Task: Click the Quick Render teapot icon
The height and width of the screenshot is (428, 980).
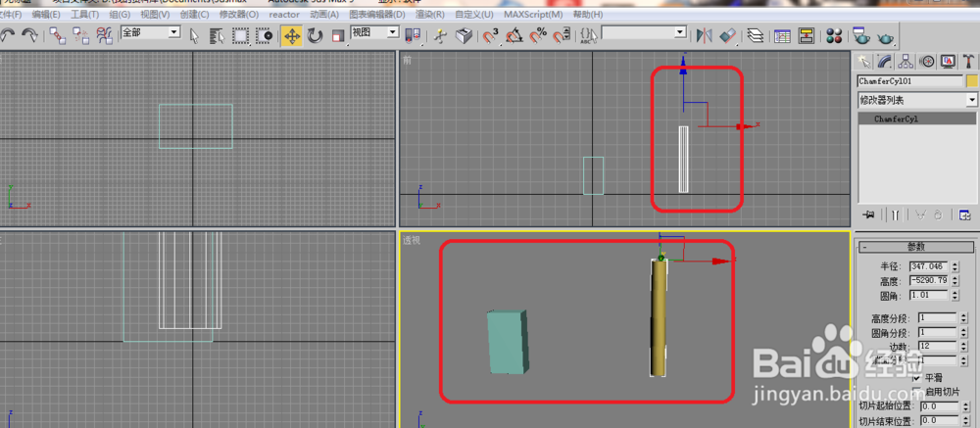Action: 886,37
